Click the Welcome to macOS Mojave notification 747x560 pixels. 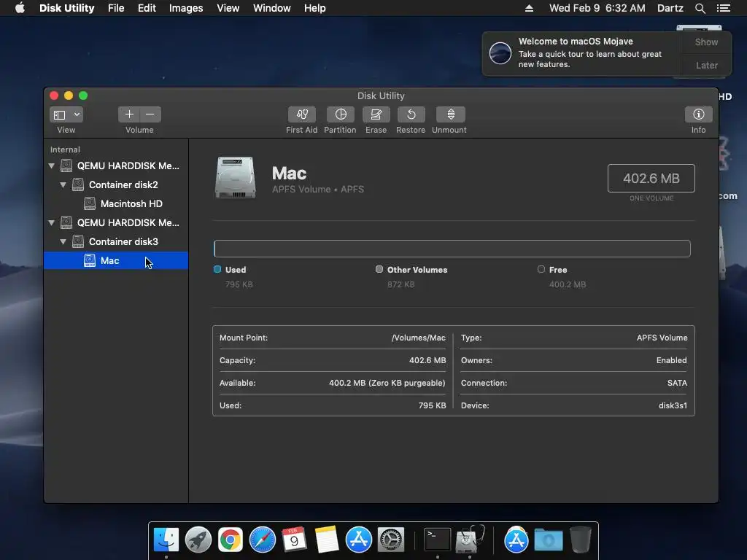coord(582,53)
